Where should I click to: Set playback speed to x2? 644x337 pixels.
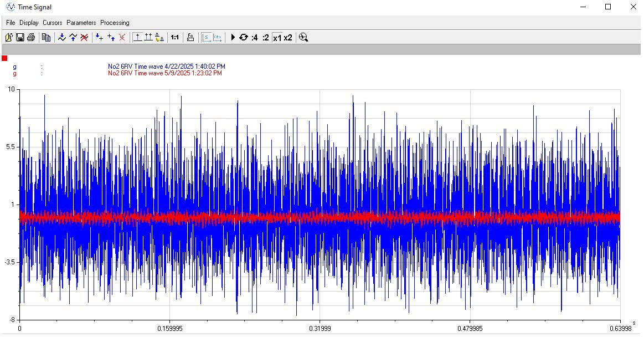click(288, 37)
